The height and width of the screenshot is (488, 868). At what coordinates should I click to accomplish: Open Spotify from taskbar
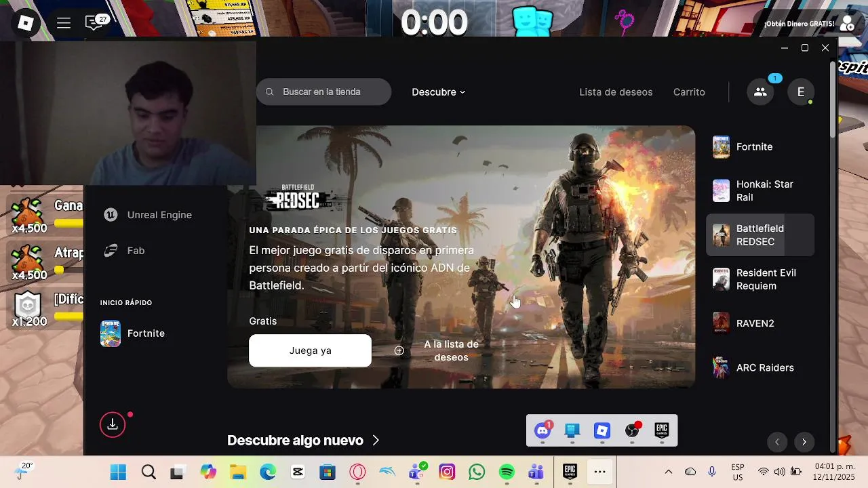point(507,472)
